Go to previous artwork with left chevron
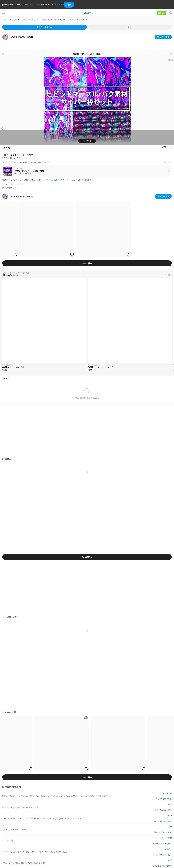Viewport: 174px width, 868px height. (3, 54)
